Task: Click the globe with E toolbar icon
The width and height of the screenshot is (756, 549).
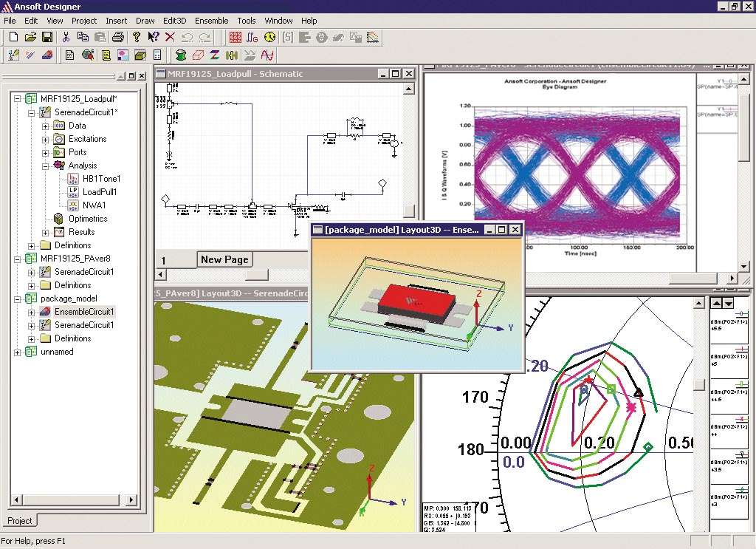Action: tap(88, 55)
